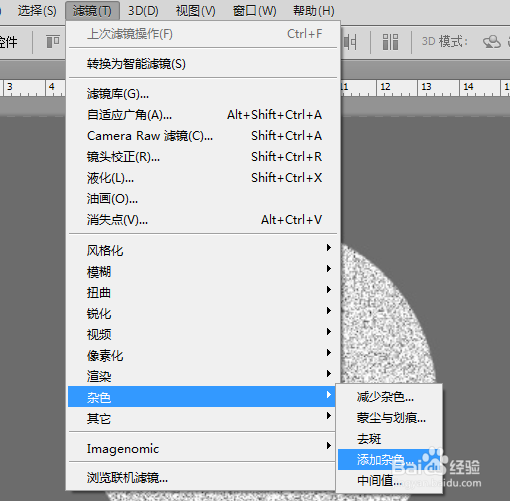510x501 pixels.
Task: Expand the 风格化 submenu
Action: 202,250
